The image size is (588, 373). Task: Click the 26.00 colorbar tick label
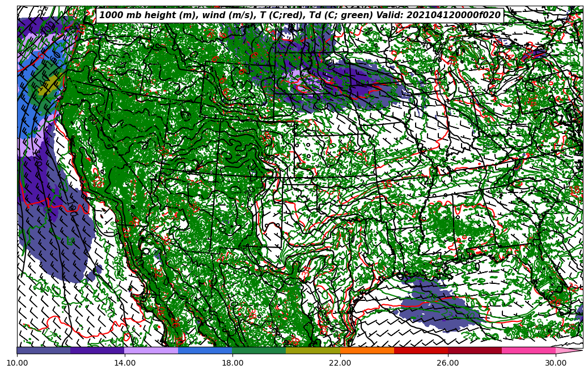coord(448,362)
